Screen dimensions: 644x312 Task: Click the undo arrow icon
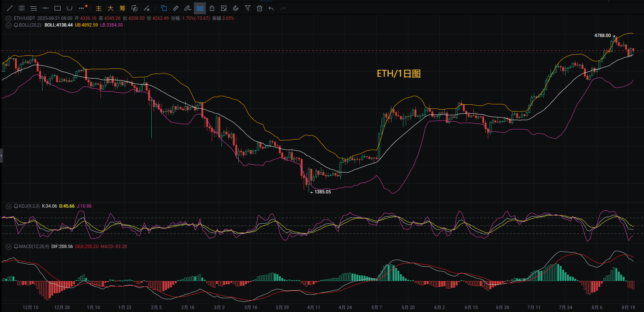pos(271,8)
